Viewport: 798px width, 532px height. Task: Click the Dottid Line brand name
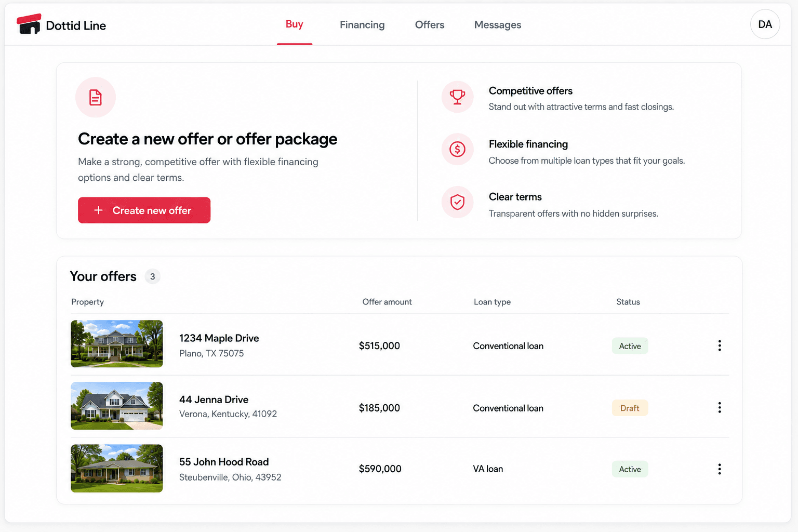point(76,25)
